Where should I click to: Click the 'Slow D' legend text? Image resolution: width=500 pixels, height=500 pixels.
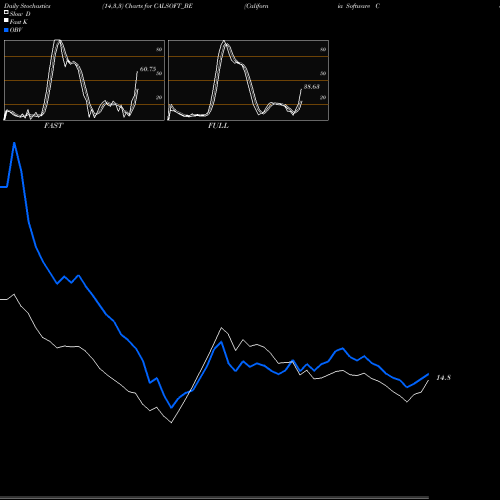pos(20,14)
